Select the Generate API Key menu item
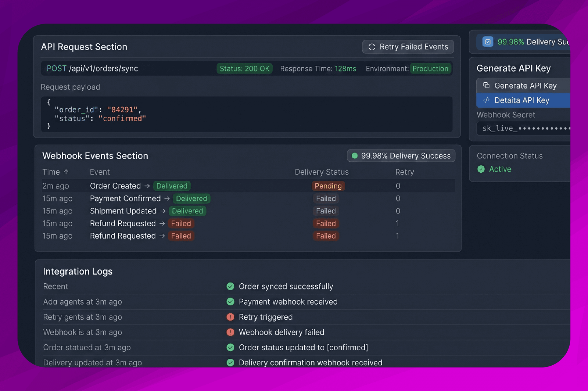This screenshot has height=391, width=588. (523, 85)
